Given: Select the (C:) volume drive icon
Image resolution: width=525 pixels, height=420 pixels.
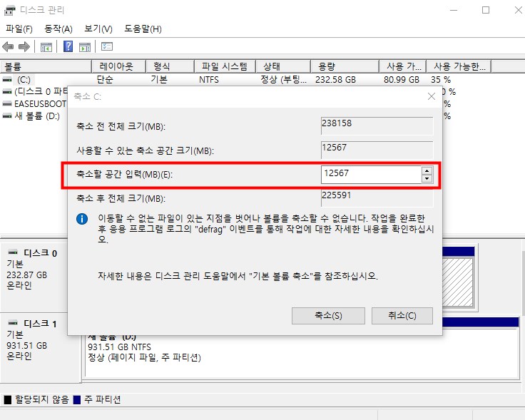Looking at the screenshot, I should [7, 80].
